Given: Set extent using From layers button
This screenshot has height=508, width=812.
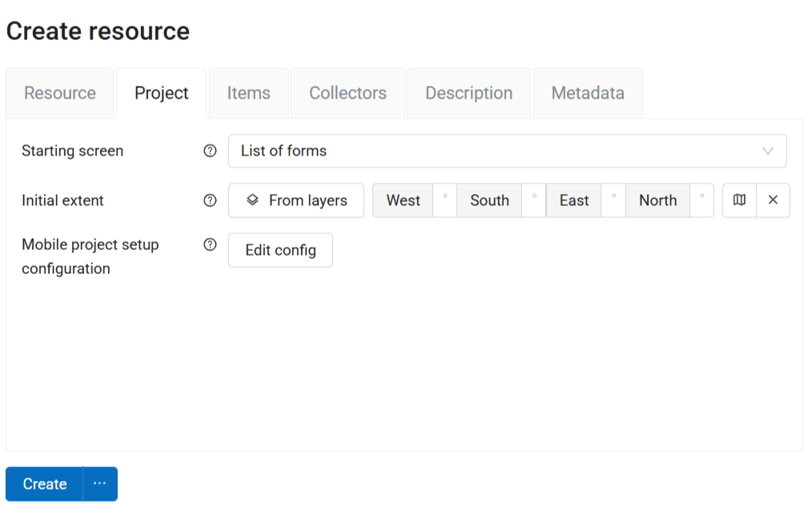Looking at the screenshot, I should coord(296,200).
